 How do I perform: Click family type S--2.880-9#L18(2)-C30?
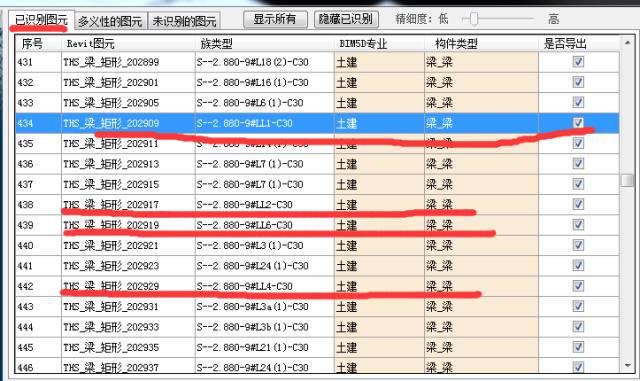[252, 62]
